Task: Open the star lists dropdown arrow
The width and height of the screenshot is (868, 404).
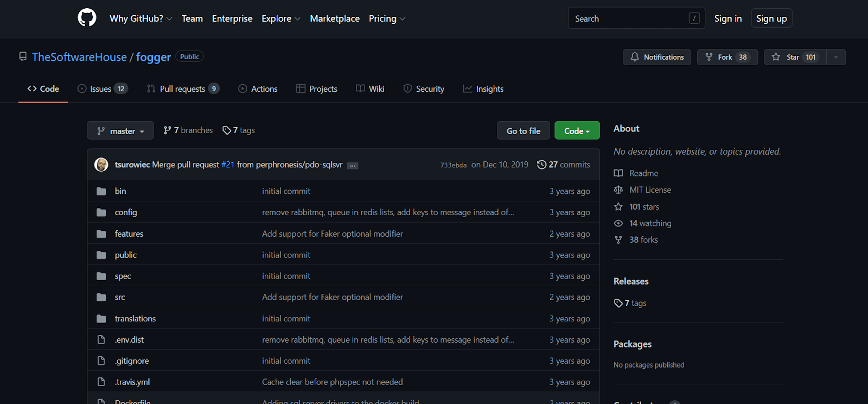Action: click(x=836, y=57)
